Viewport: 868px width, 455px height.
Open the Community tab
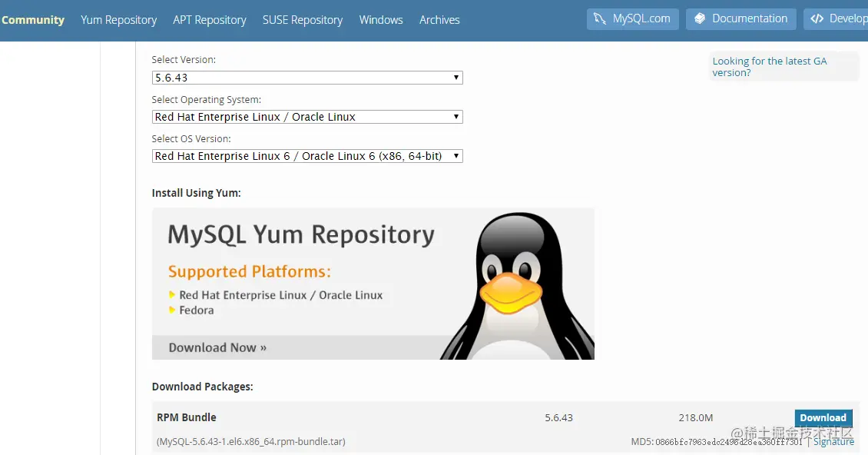click(33, 20)
